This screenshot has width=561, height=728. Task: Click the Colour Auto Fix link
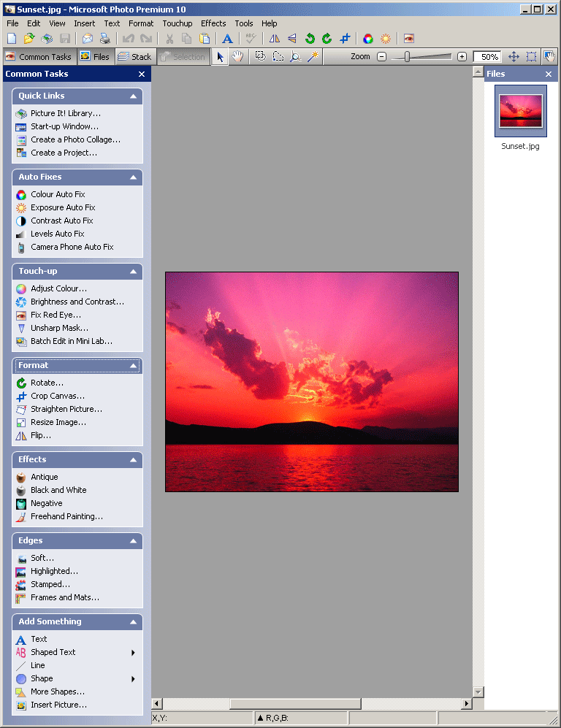pyautogui.click(x=58, y=194)
